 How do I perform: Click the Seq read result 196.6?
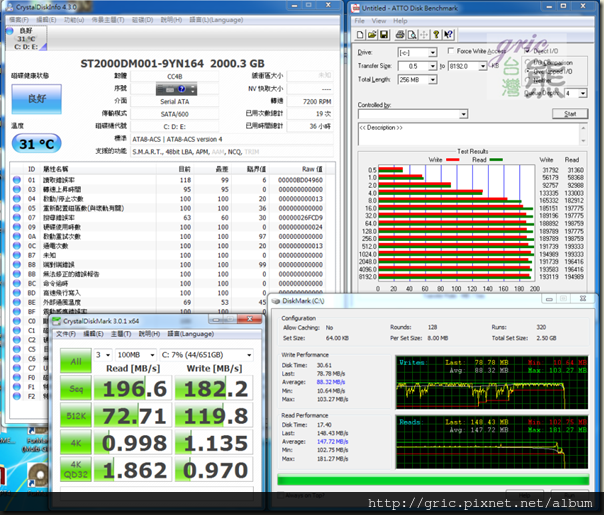coord(134,389)
